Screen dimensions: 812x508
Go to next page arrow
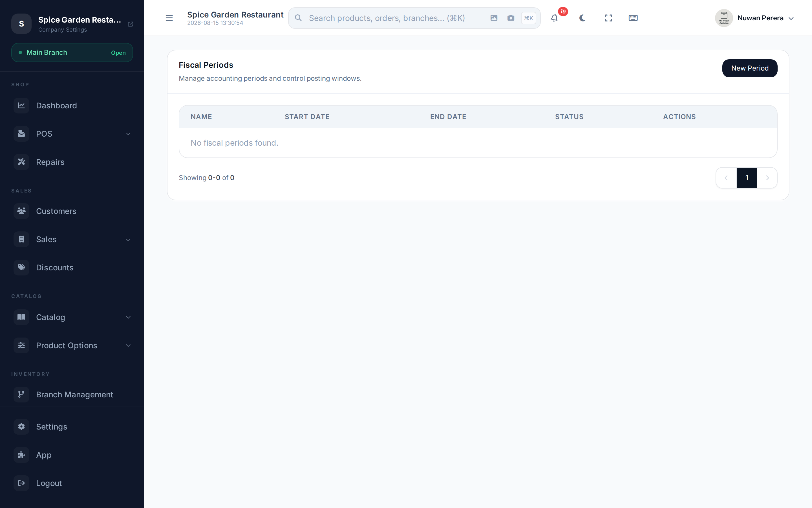click(767, 178)
